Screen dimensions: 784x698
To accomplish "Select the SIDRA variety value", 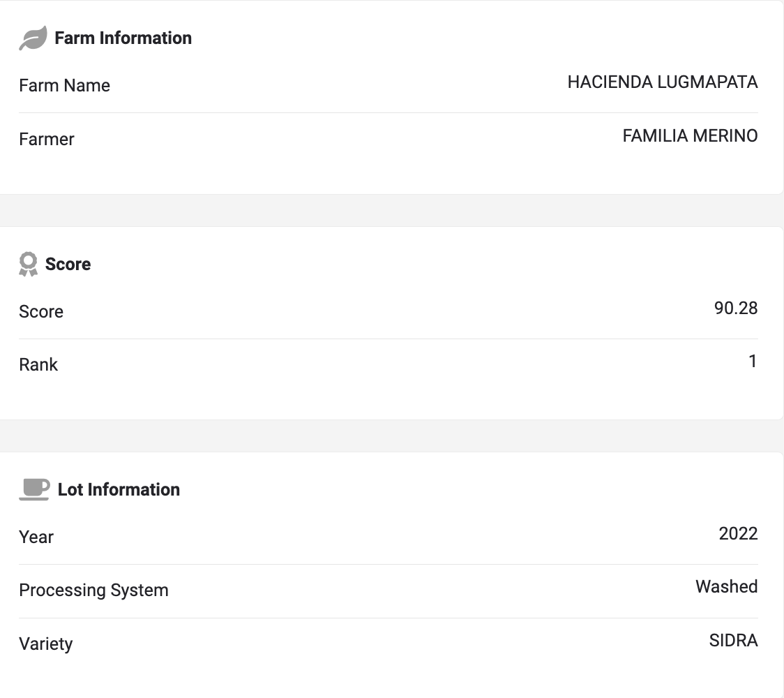I will click(x=733, y=640).
